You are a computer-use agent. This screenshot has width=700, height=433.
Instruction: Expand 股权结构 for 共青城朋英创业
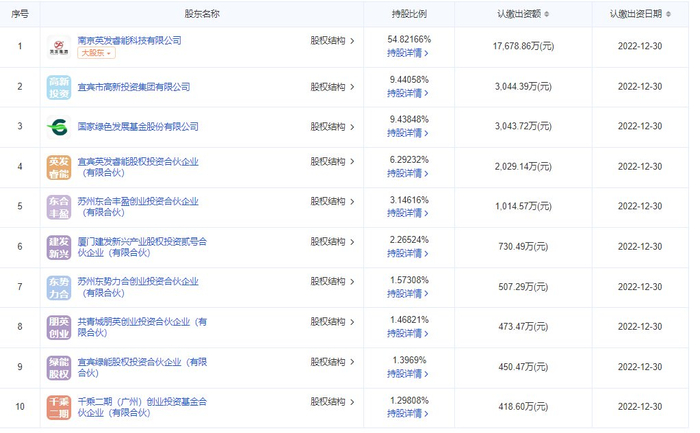(332, 321)
